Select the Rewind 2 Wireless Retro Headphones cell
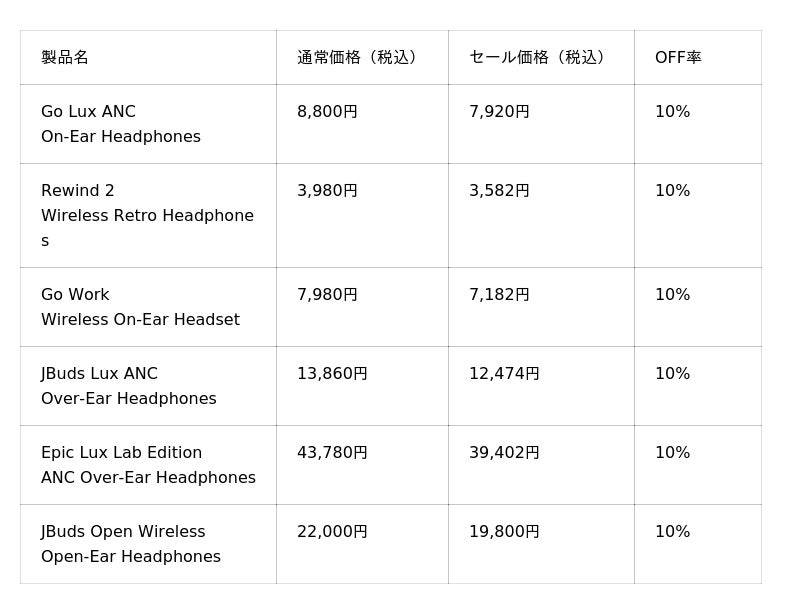This screenshot has width=800, height=614. click(x=148, y=215)
